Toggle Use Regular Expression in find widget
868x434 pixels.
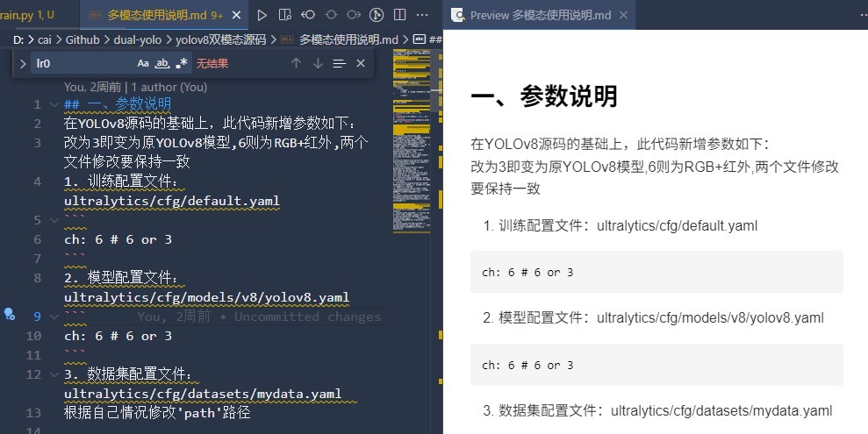point(181,64)
